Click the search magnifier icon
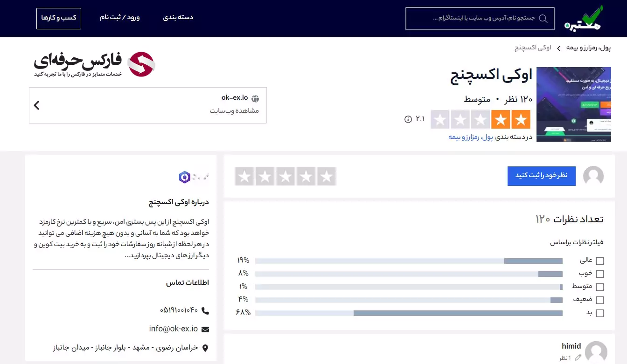The height and width of the screenshot is (364, 627). [x=543, y=19]
